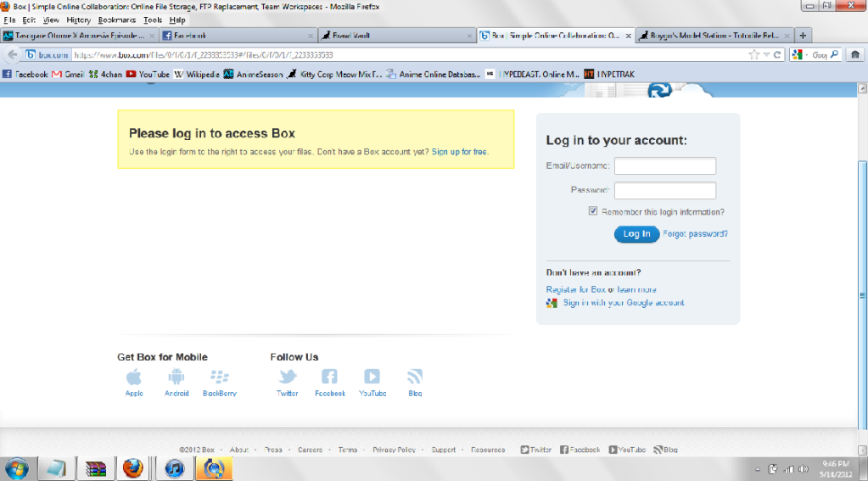Click the Twitter bird icon under Follow Us
This screenshot has width=868, height=481.
click(288, 377)
